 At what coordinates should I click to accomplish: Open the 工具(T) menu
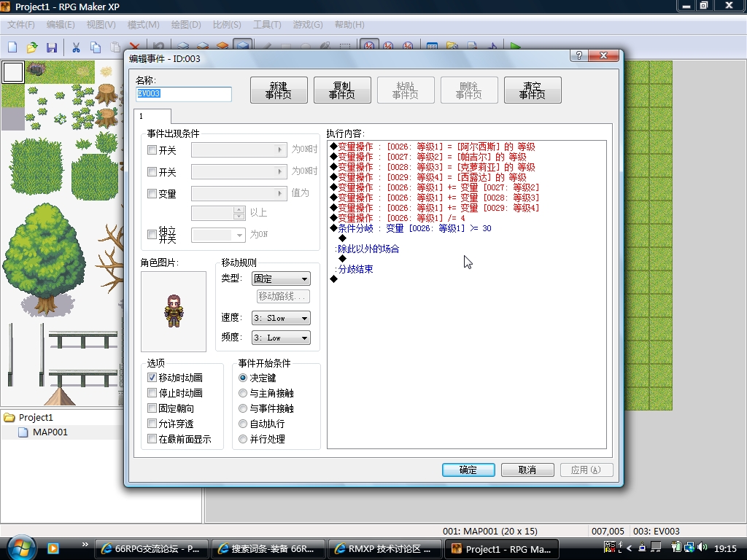click(x=267, y=24)
